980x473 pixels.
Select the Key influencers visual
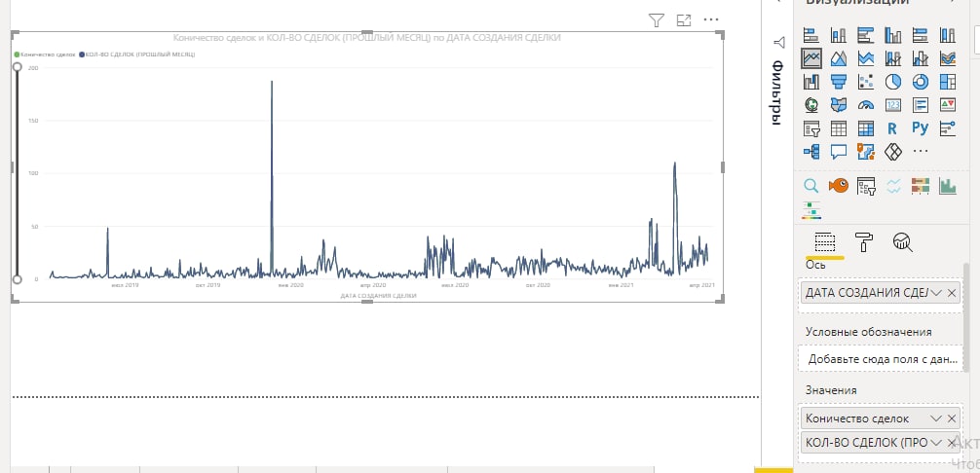coord(948,127)
